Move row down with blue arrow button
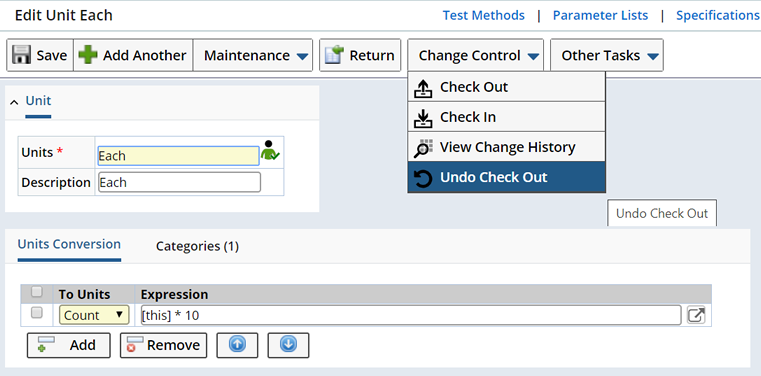761x376 pixels. [288, 345]
